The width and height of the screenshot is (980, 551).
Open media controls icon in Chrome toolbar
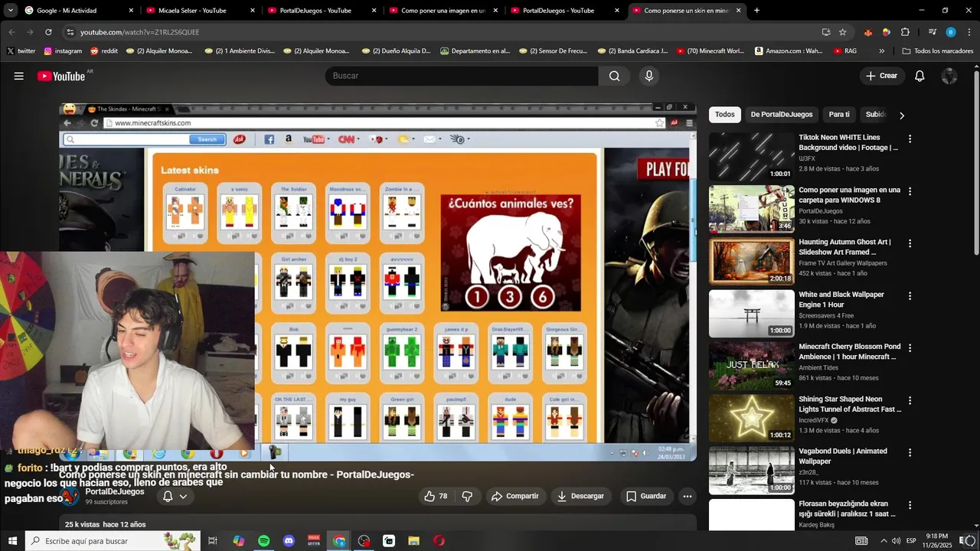(932, 32)
